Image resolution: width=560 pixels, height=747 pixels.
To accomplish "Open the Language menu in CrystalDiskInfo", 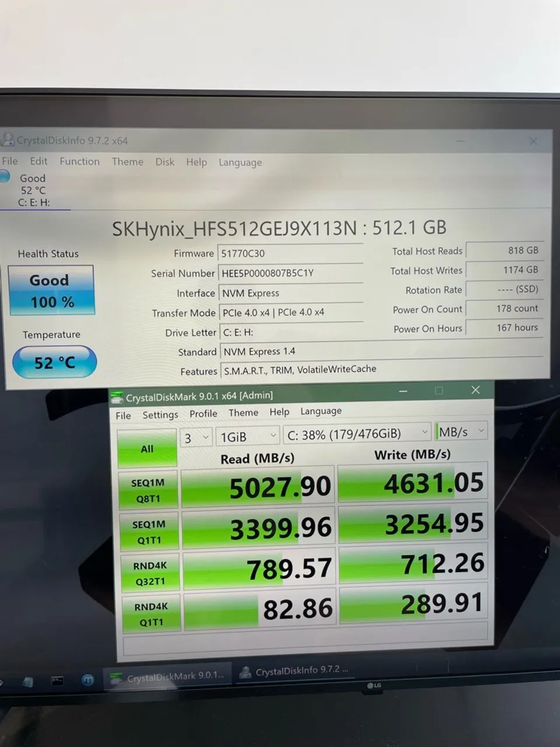I will (x=240, y=163).
